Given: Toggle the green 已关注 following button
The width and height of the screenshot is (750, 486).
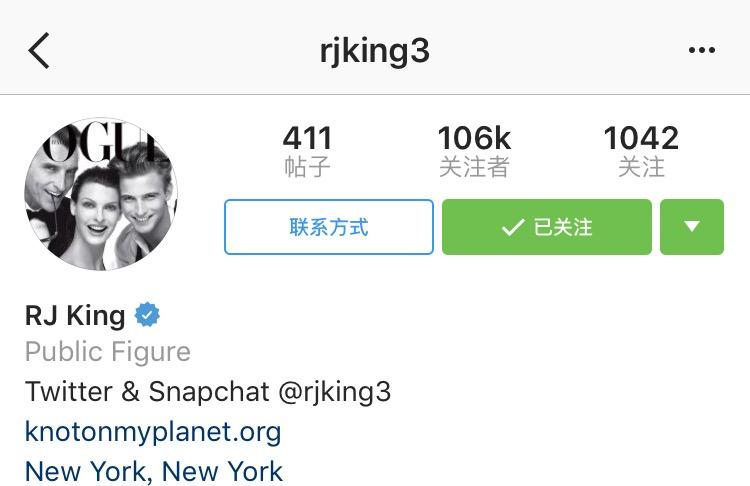Looking at the screenshot, I should 547,227.
